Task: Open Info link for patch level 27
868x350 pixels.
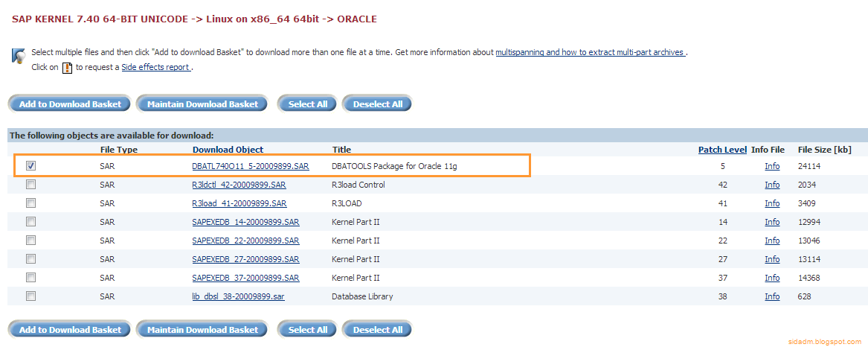Action: [772, 259]
